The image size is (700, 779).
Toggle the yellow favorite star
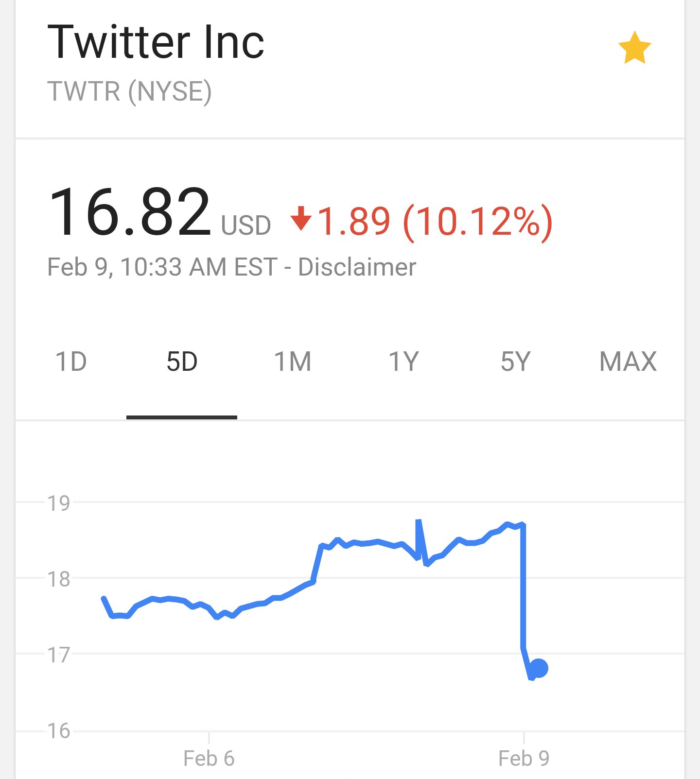tap(634, 48)
